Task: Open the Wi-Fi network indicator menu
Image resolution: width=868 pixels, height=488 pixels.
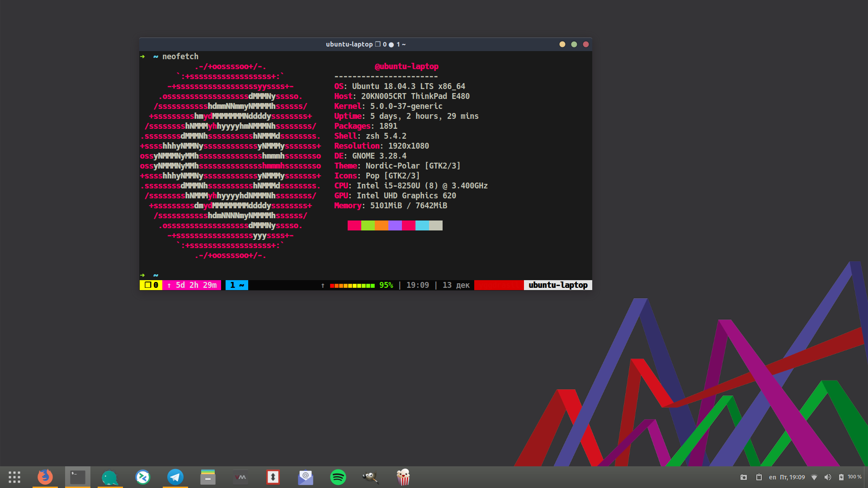Action: pos(814,477)
